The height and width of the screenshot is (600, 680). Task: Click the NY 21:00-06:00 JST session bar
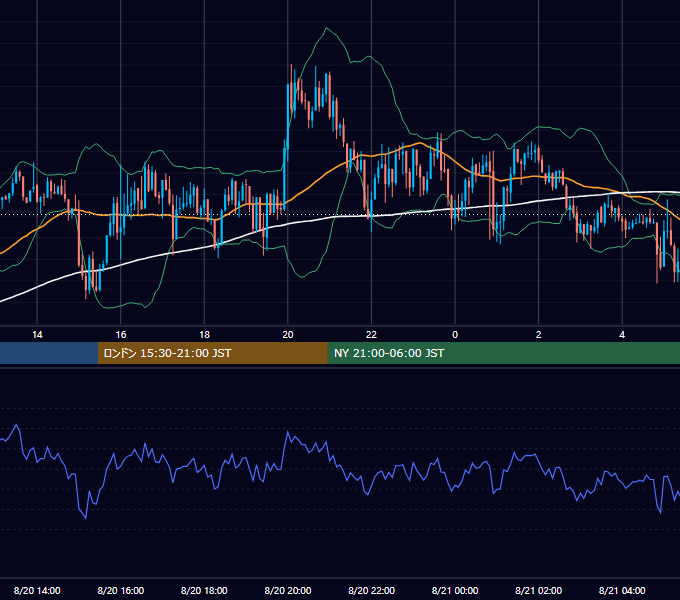(x=503, y=353)
